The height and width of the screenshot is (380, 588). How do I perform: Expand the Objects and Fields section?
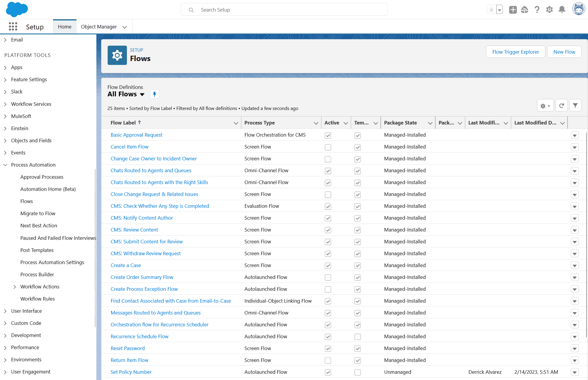point(5,141)
